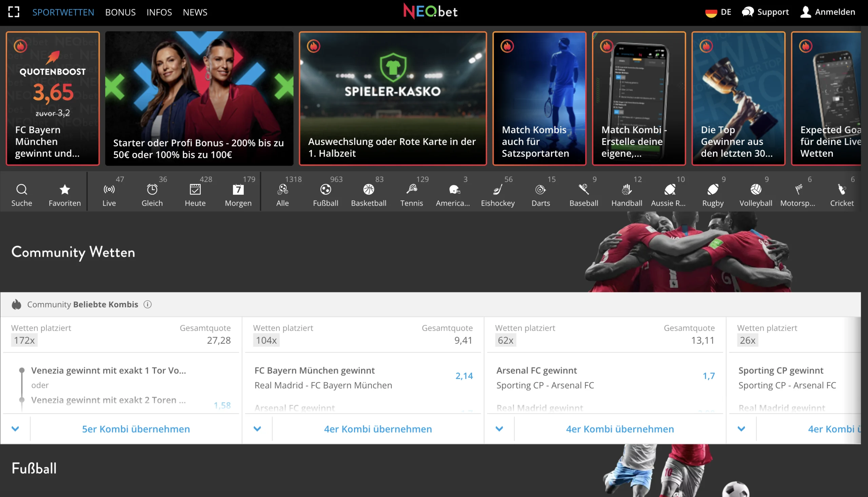Choose the Basketball sport icon
The height and width of the screenshot is (497, 868).
tap(368, 189)
